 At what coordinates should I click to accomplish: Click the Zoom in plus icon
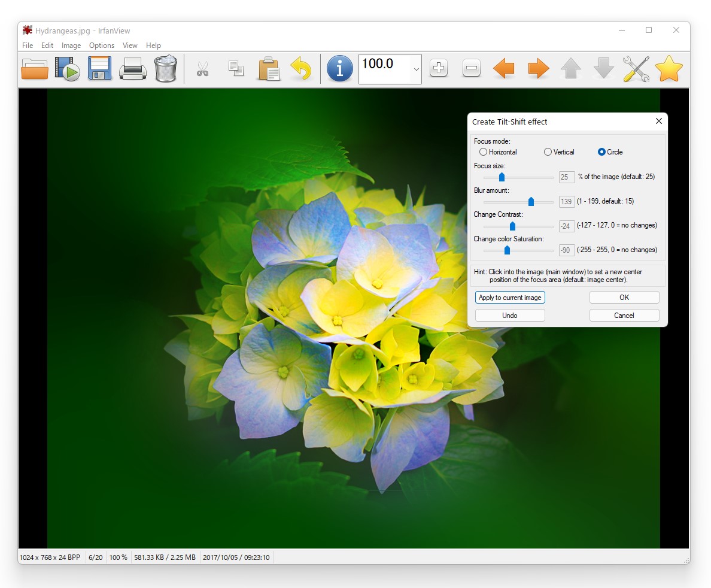[x=439, y=68]
